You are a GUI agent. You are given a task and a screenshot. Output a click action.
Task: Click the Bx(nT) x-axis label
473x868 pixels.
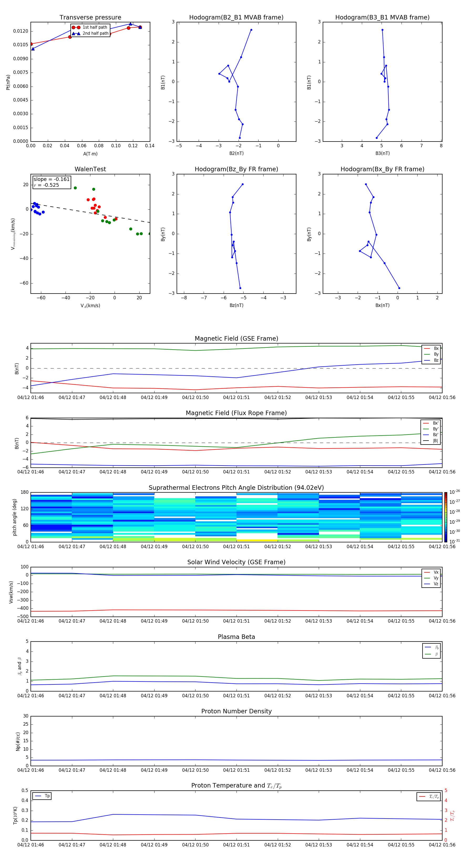click(382, 305)
